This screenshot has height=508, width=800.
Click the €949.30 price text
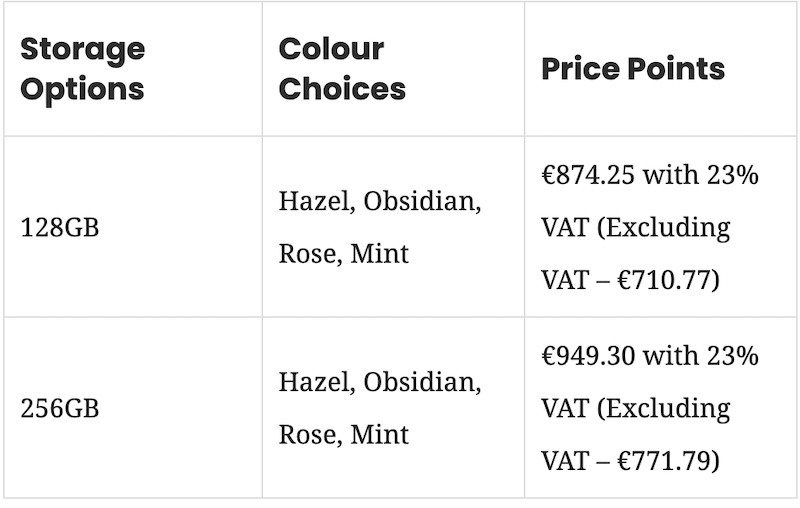[x=588, y=356]
